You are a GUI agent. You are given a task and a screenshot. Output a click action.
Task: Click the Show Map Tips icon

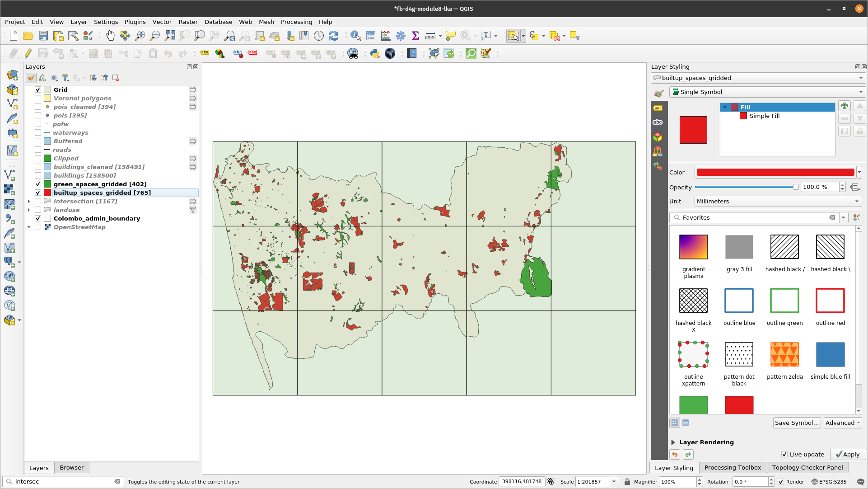click(451, 36)
